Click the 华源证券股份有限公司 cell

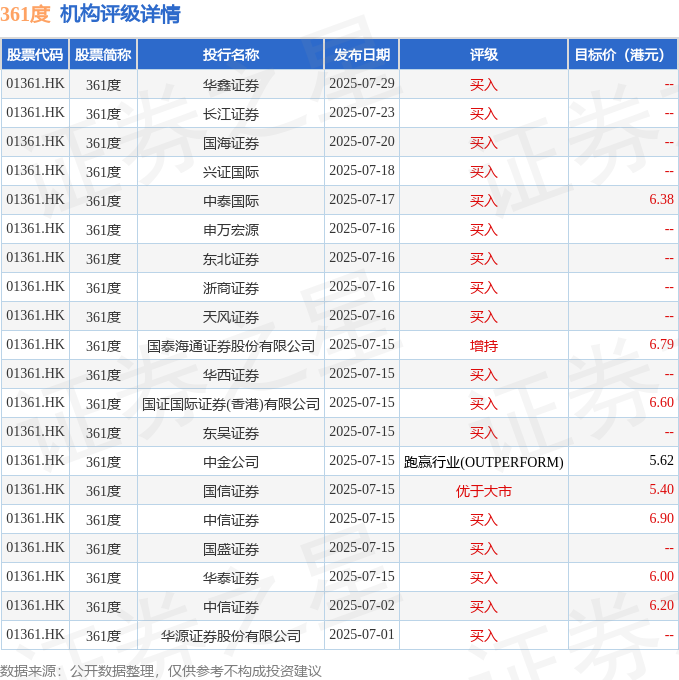pos(231,636)
